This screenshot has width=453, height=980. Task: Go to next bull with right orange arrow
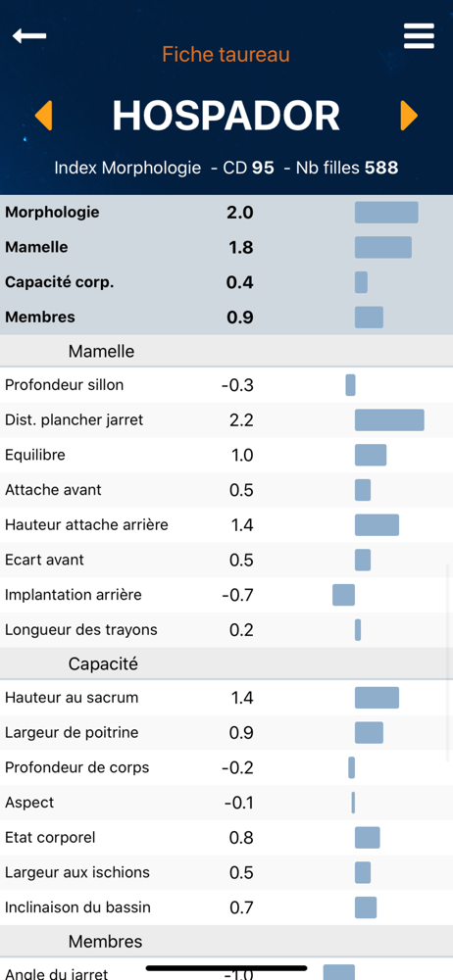tap(409, 116)
